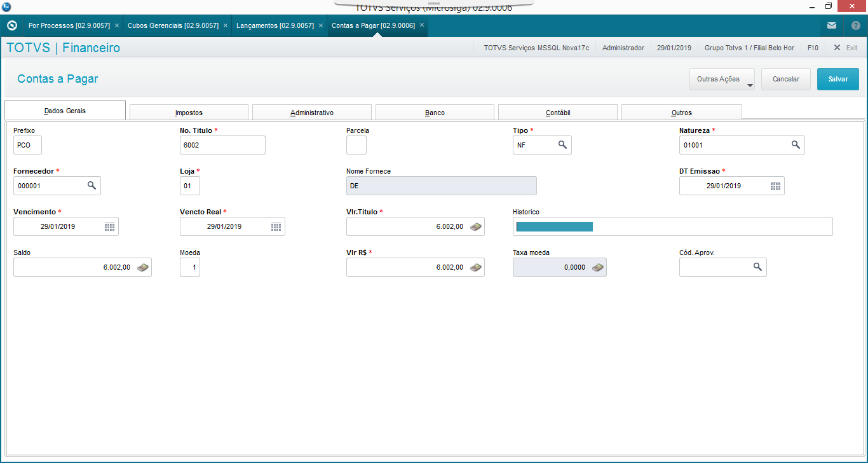Click the TOTVS logo home icon
This screenshot has height=463, width=868.
(11, 26)
